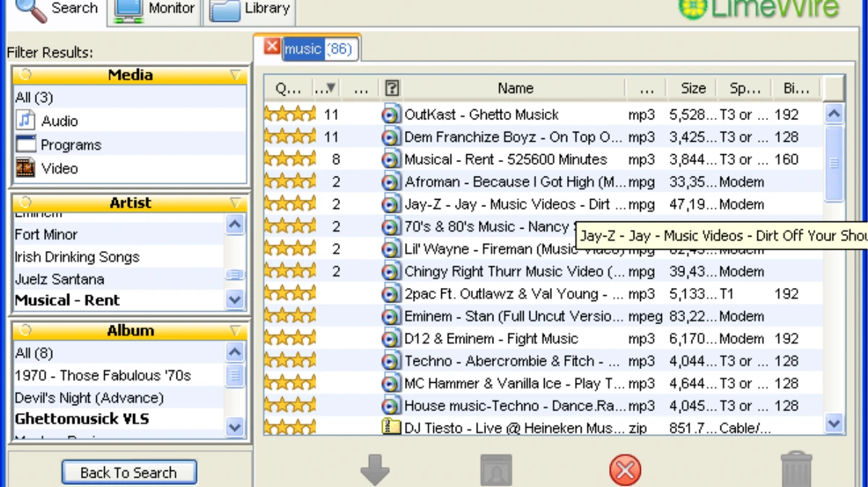Viewport: 868px width, 487px height.
Task: Click media icon beside MC Hammer & Vanilla Ice
Action: 391,384
